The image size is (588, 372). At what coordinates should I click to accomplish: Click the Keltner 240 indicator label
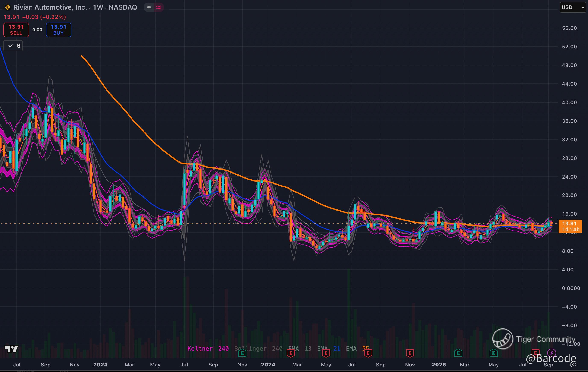point(208,348)
